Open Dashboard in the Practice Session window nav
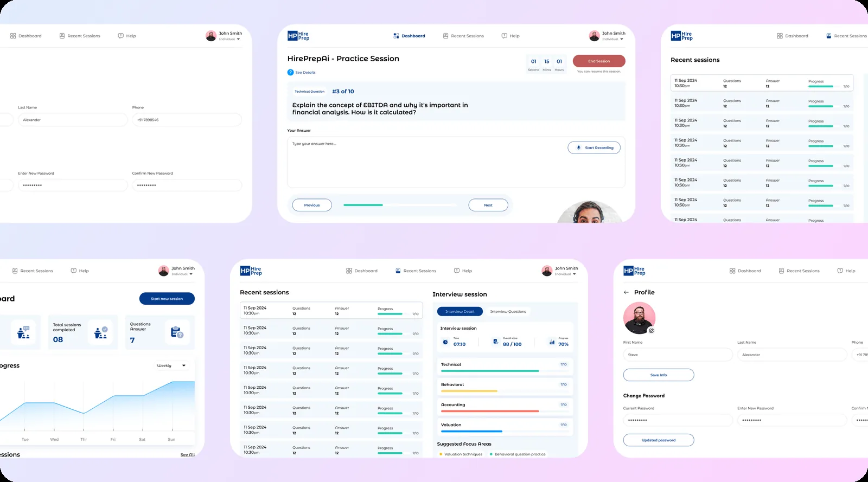 [409, 36]
